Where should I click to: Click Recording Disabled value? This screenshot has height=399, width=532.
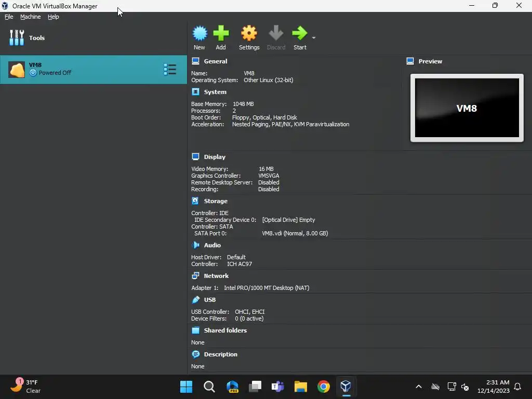click(x=269, y=189)
